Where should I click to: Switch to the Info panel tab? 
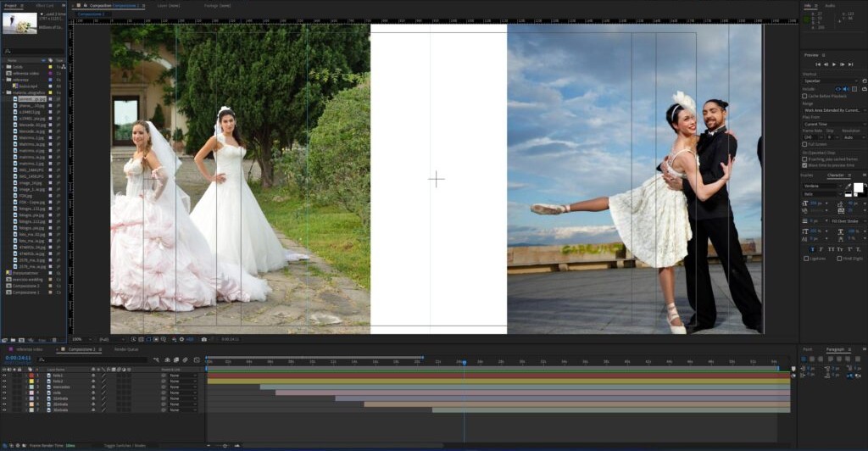[808, 6]
